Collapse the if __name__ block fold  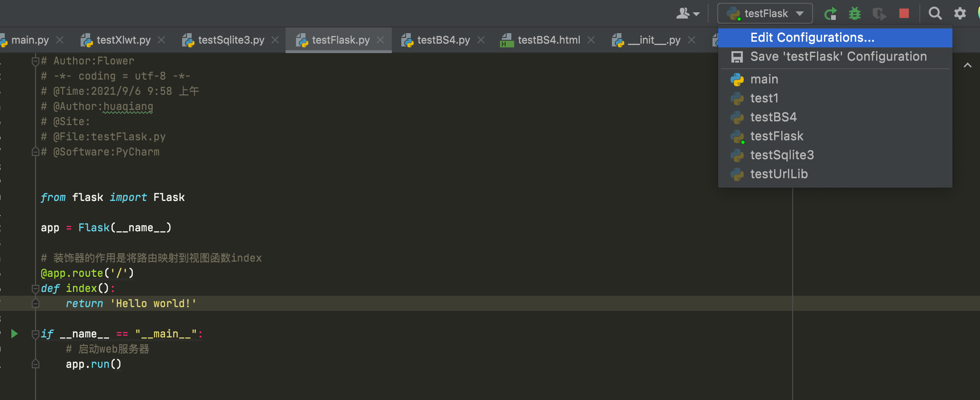coord(35,334)
